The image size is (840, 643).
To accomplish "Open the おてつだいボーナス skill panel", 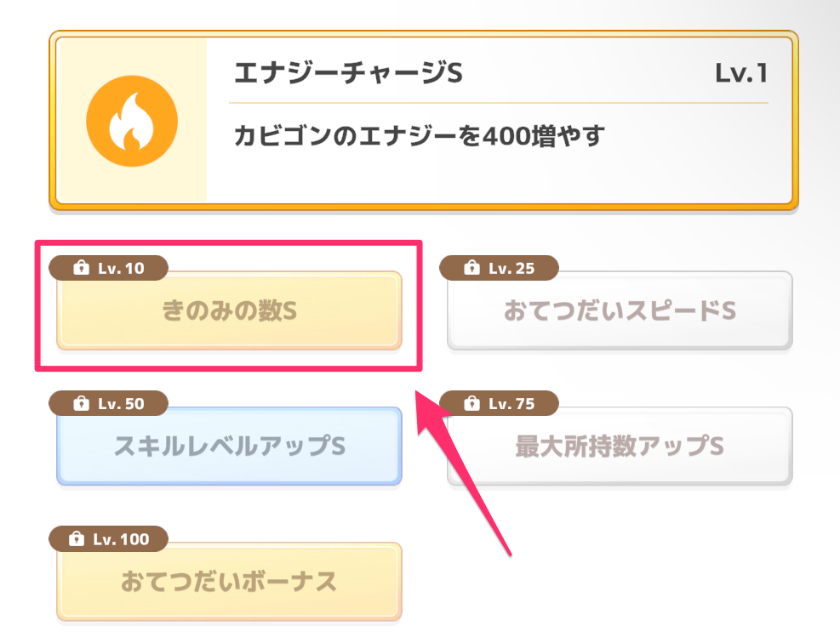I will coord(228,583).
